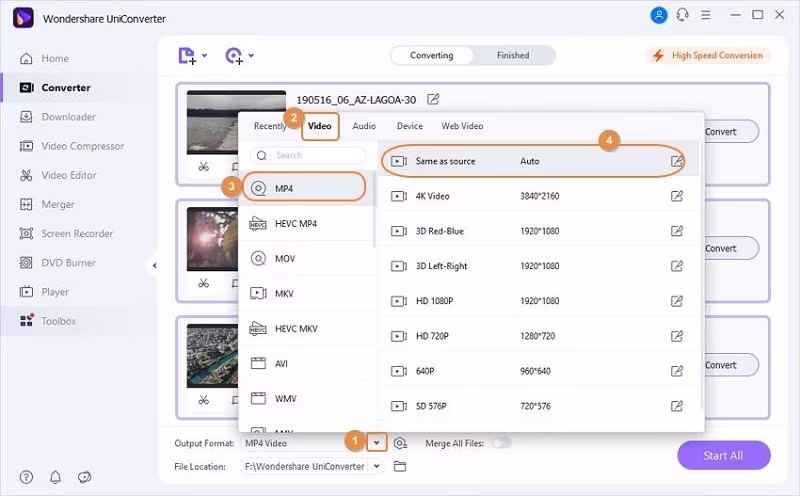Image resolution: width=800 pixels, height=496 pixels.
Task: Toggle Merge All Files switch
Action: tap(502, 443)
